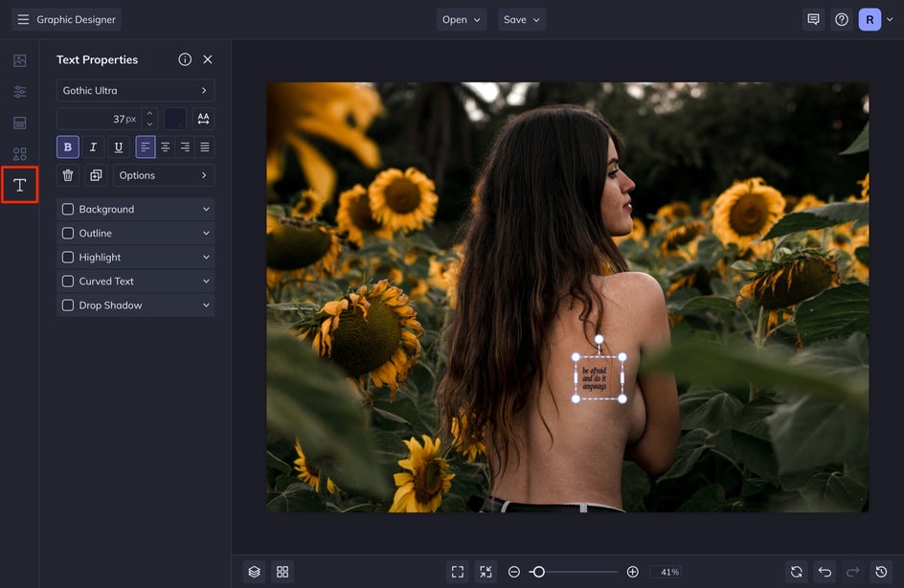The height and width of the screenshot is (588, 904).
Task: Open the Open menu
Action: point(462,19)
